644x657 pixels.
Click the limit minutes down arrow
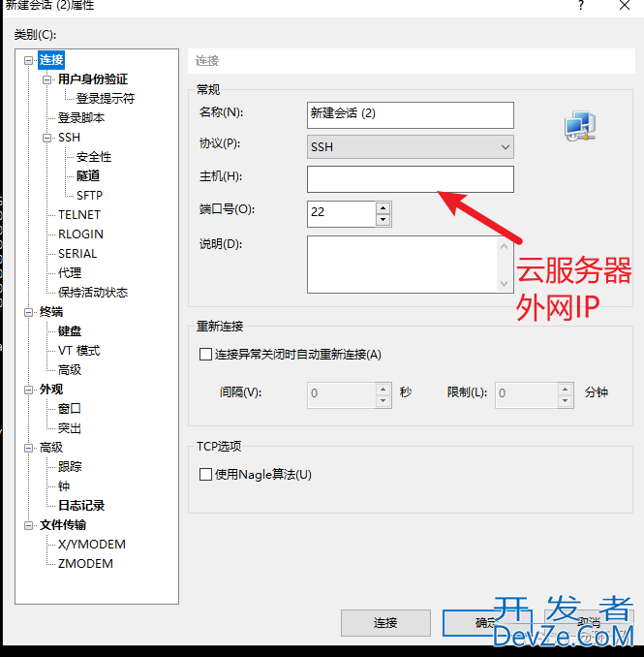tap(565, 401)
